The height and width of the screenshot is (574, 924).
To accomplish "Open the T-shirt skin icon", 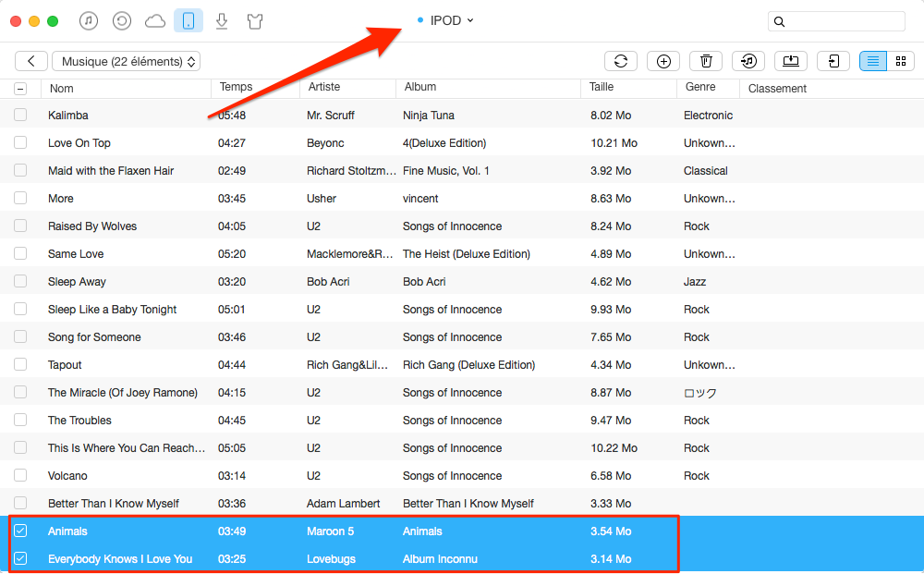I will click(255, 22).
